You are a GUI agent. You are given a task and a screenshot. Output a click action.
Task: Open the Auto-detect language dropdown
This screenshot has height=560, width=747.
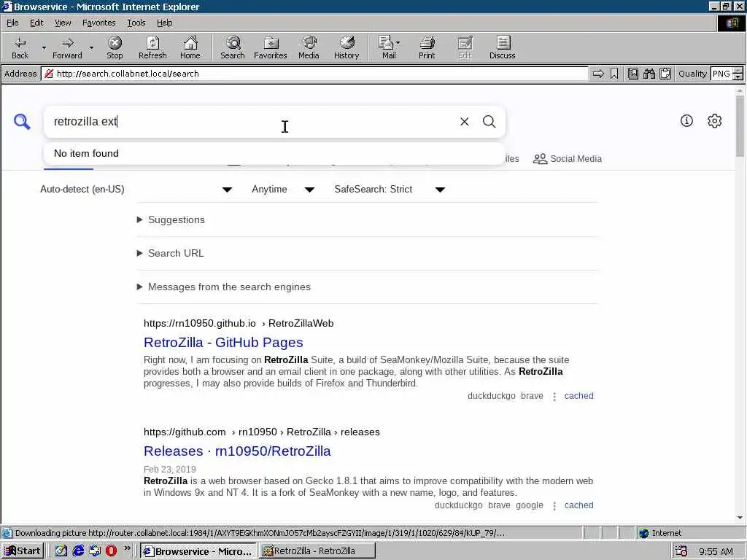point(136,190)
